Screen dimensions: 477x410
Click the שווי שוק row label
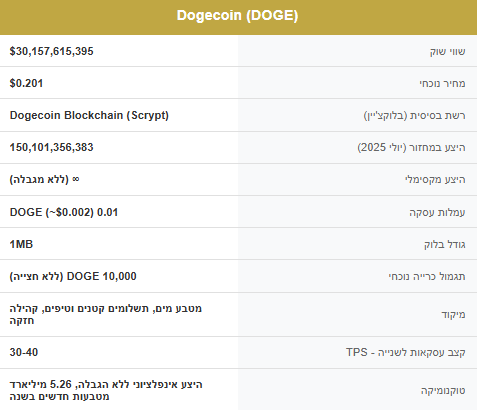447,51
